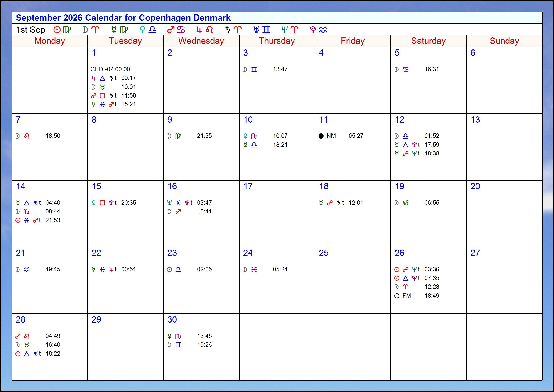The image size is (554, 392).
Task: Click day number 2
Action: point(170,53)
